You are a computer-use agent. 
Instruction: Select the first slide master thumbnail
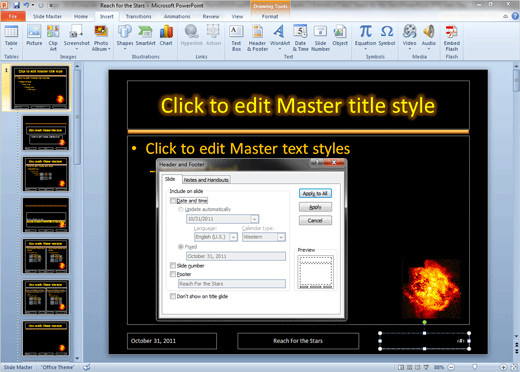point(41,87)
